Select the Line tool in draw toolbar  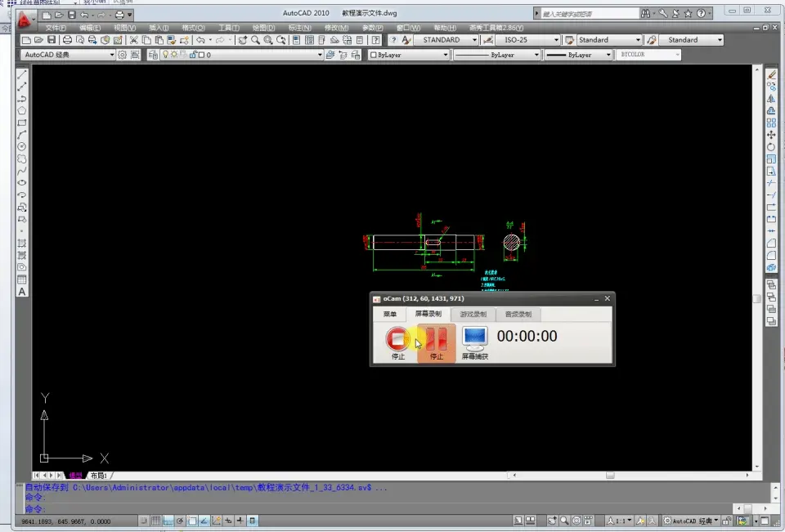(22, 74)
